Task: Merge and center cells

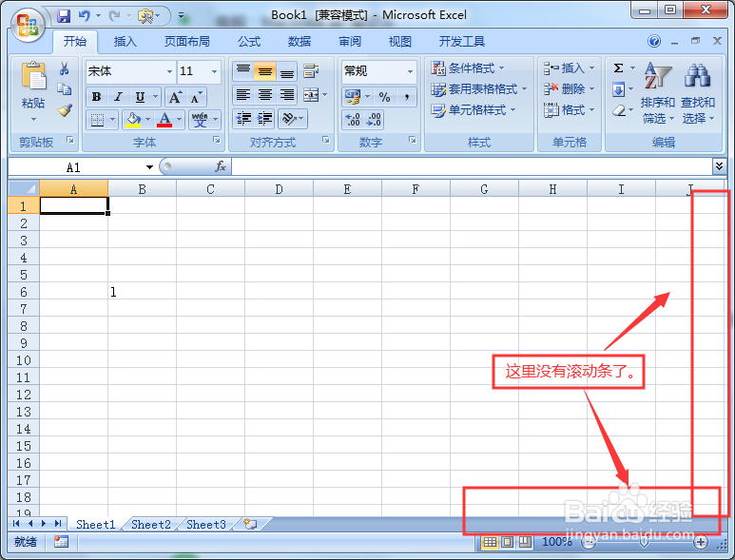Action: pos(311,95)
